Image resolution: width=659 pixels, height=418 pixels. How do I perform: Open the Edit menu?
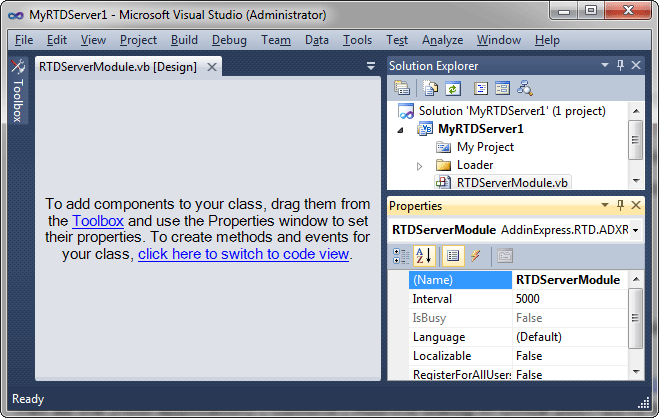pos(57,40)
